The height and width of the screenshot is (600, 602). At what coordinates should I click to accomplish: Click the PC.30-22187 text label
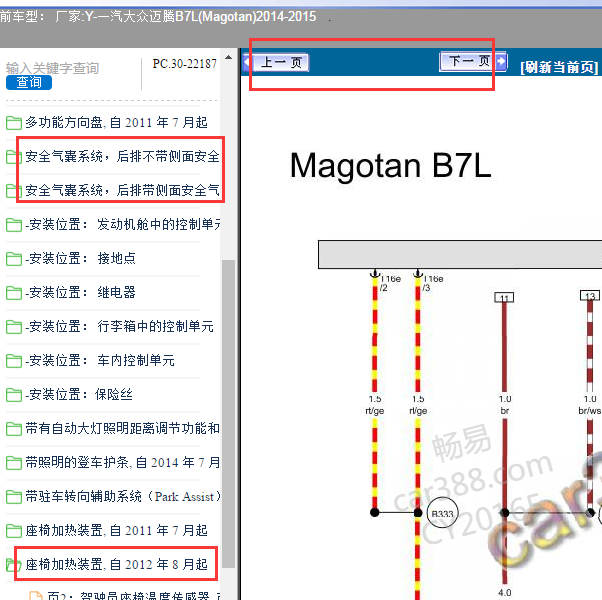pos(185,63)
